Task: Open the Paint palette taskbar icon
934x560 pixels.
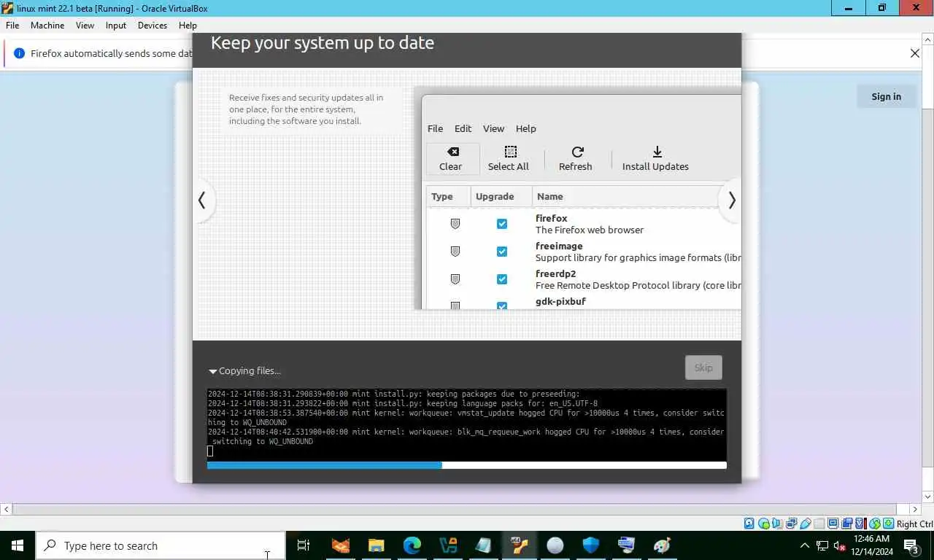Action: pyautogui.click(x=662, y=545)
